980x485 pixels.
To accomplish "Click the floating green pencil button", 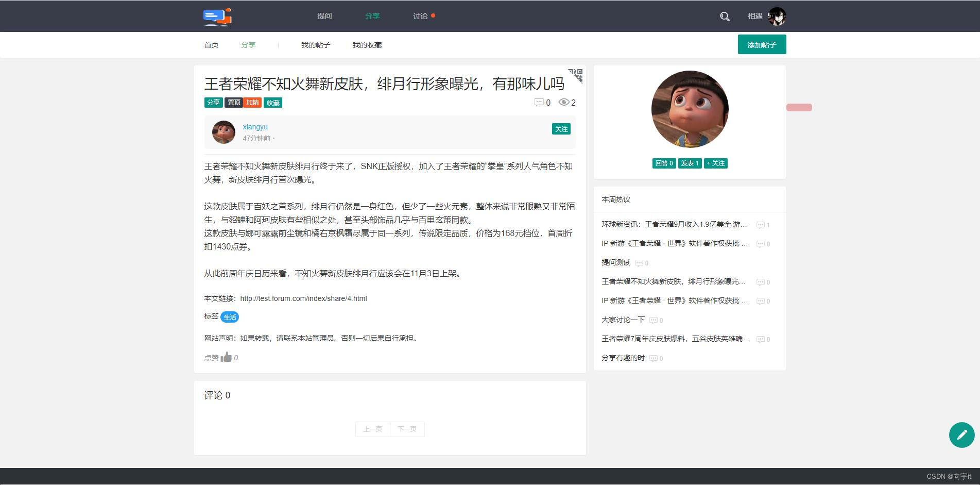I will coord(961,435).
